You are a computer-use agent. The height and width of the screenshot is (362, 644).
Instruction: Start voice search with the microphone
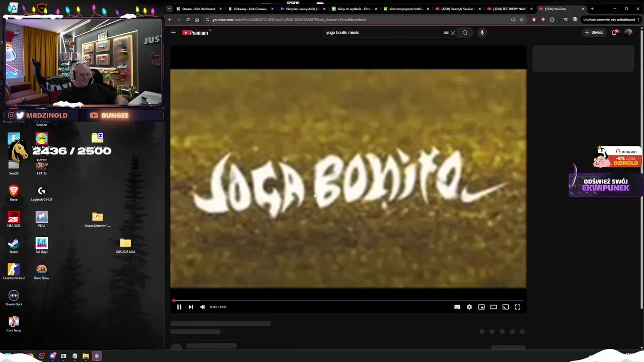pos(482,33)
